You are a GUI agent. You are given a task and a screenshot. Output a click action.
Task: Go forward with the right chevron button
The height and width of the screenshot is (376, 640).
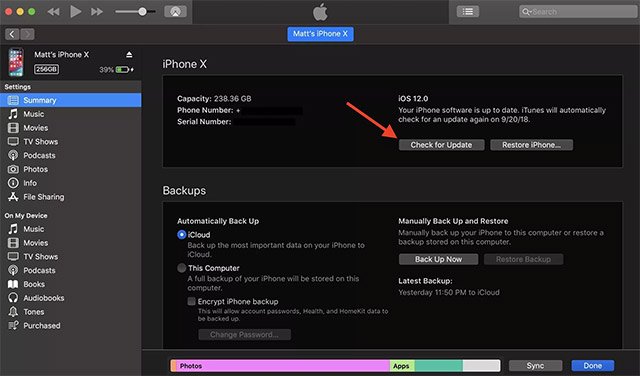(x=27, y=34)
